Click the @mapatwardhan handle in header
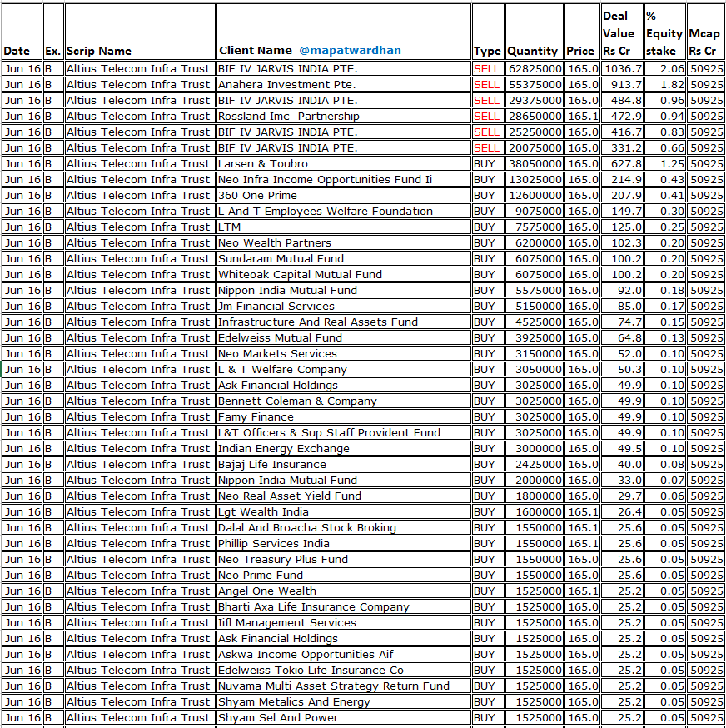 point(350,50)
